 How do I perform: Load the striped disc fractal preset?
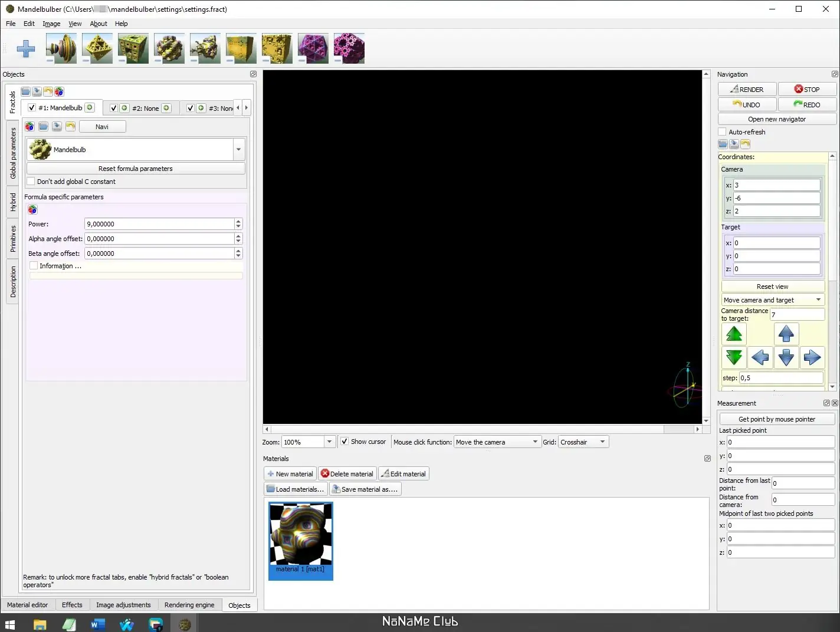coord(61,48)
